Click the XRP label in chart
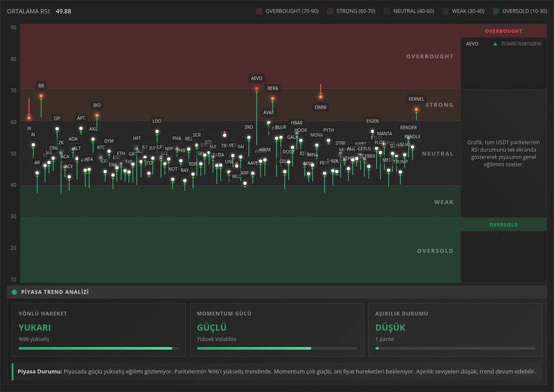The width and height of the screenshot is (554, 392). point(245,173)
